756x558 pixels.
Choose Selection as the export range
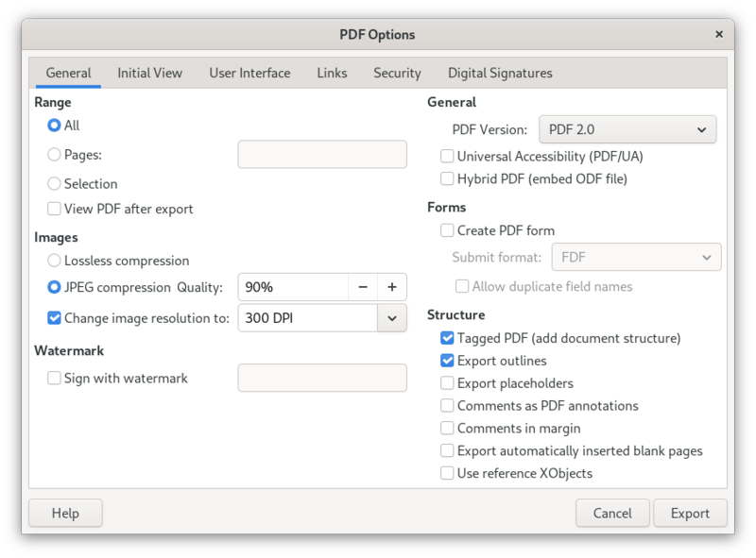[54, 183]
